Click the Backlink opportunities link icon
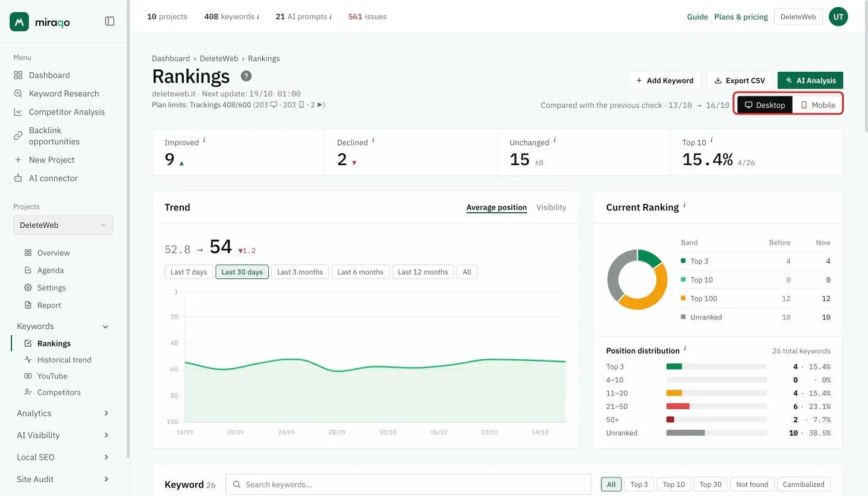Screen dimensions: 868x496 18,136
